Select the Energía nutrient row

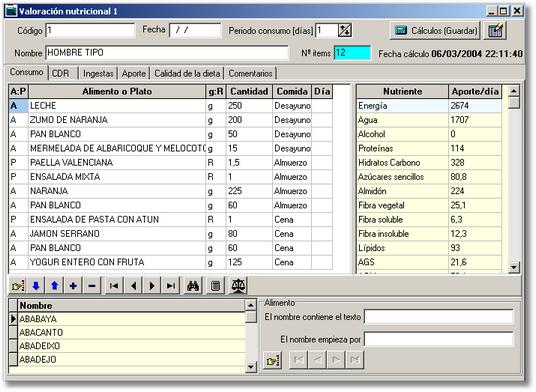pyautogui.click(x=429, y=106)
